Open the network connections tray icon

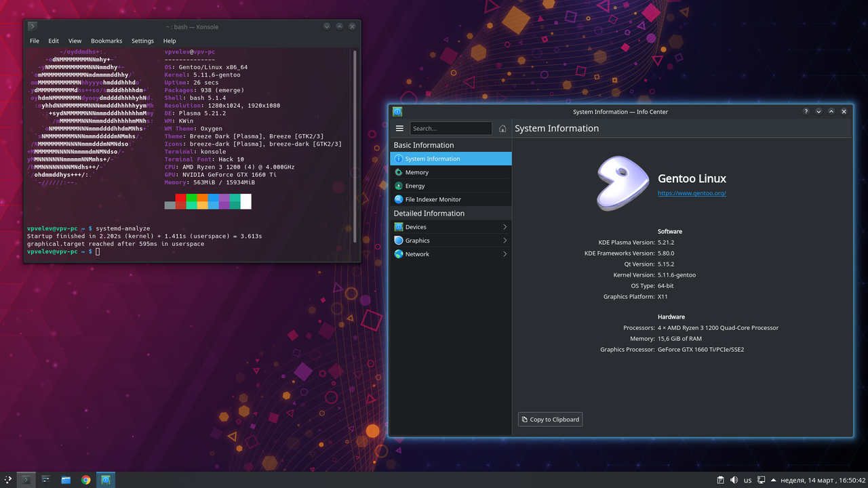[762, 480]
